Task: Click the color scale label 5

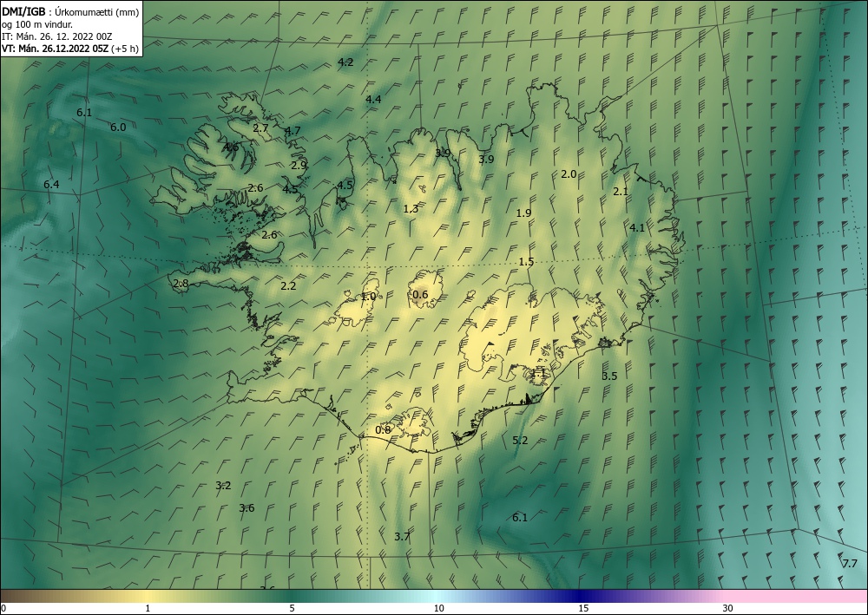Action: coord(292,609)
